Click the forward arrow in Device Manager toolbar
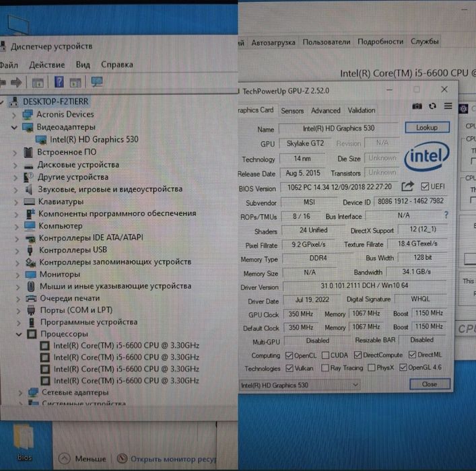Image resolution: width=476 pixels, height=471 pixels. click(x=16, y=82)
